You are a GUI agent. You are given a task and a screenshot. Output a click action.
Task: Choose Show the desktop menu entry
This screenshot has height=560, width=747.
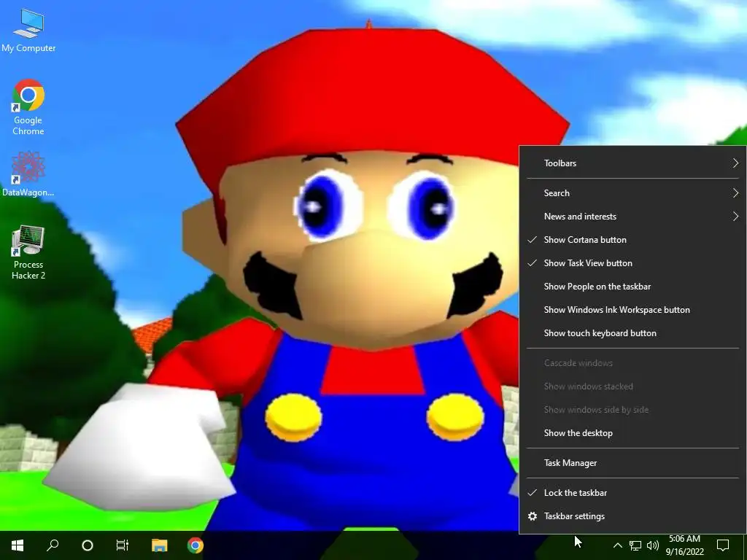click(632, 433)
